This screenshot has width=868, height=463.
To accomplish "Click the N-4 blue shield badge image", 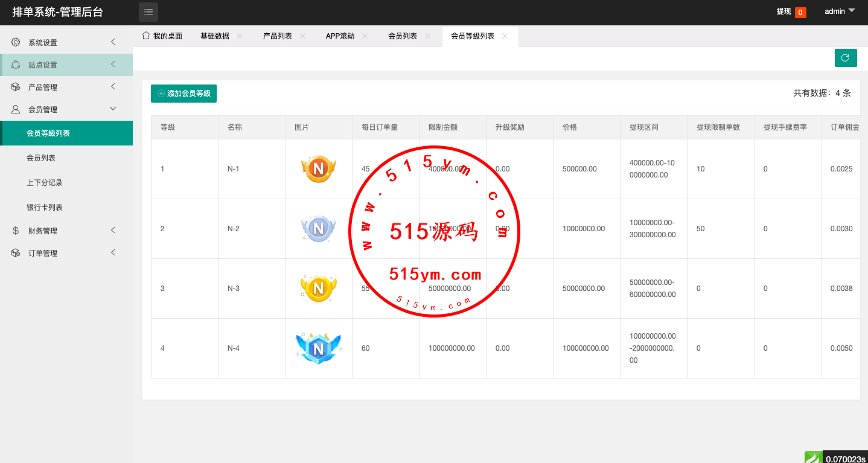I will [318, 348].
